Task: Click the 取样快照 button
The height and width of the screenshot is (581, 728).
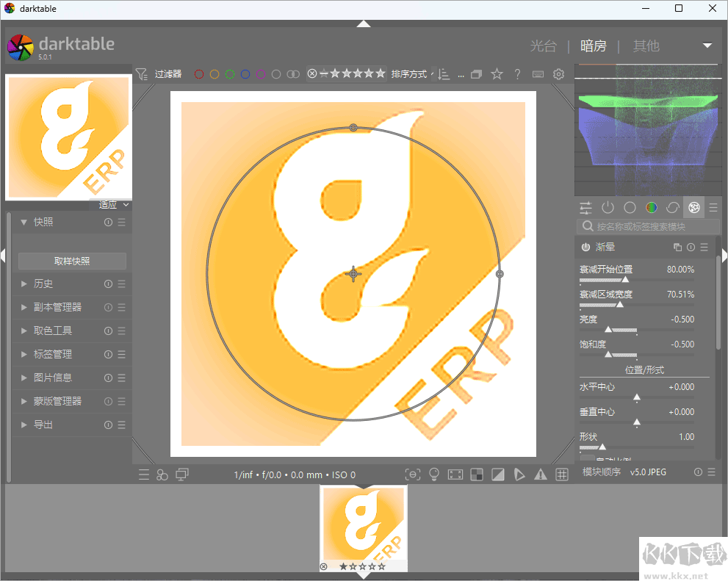Action: (72, 261)
